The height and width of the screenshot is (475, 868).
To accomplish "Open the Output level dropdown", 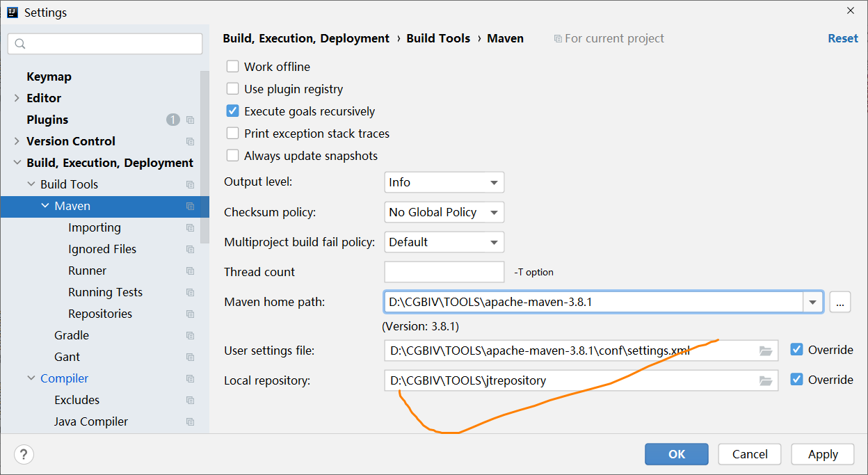I will point(444,182).
